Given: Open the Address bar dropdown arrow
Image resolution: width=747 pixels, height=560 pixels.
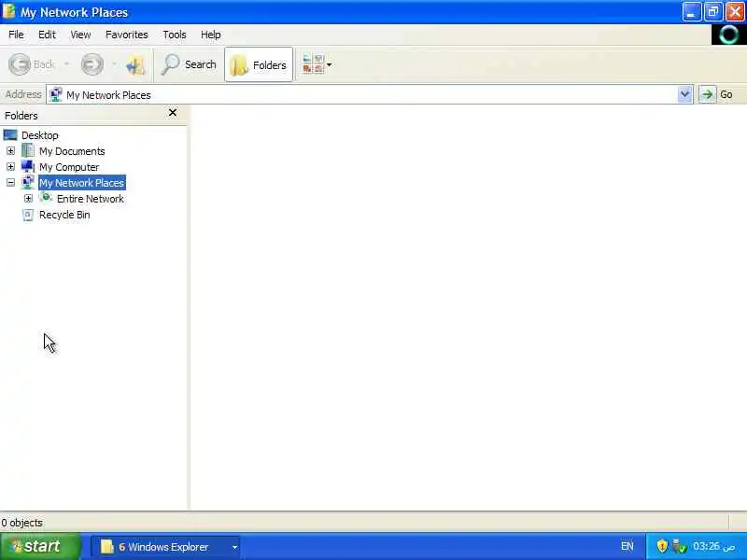Looking at the screenshot, I should (684, 94).
